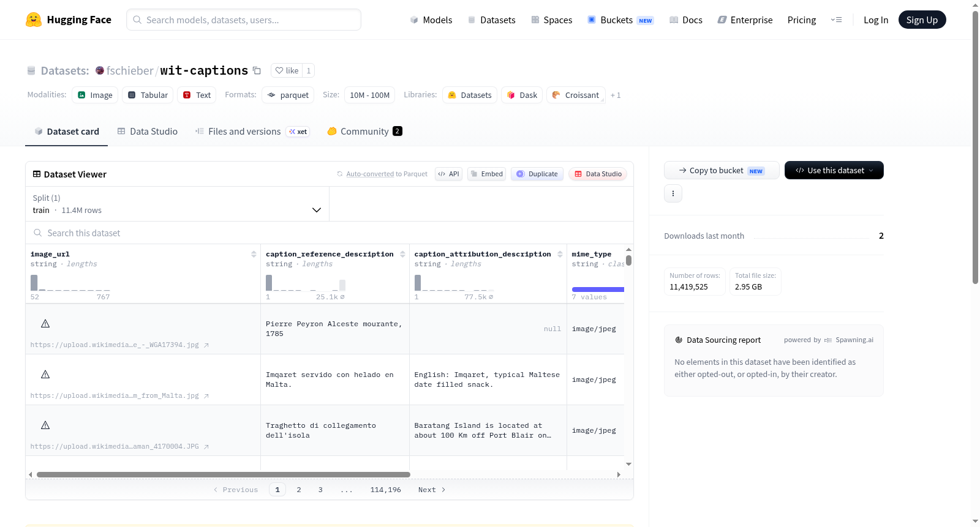Click the table vertical scrollbar thumb

click(628, 260)
